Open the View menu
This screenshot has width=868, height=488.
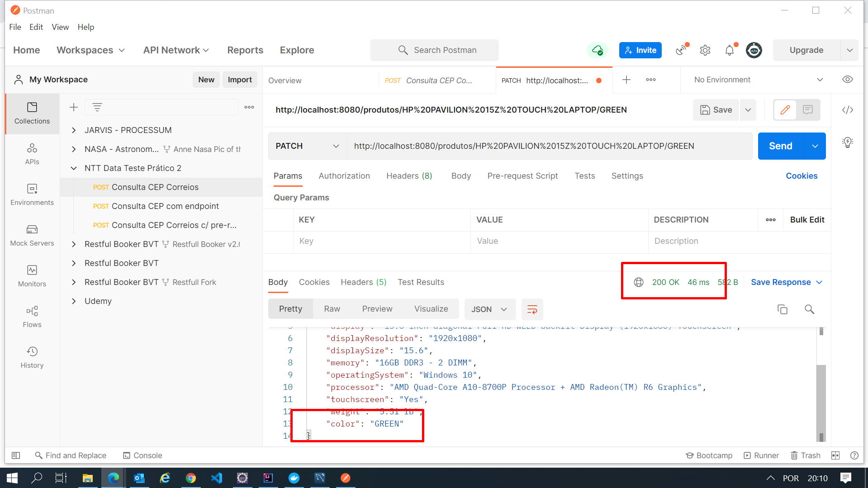pos(60,27)
